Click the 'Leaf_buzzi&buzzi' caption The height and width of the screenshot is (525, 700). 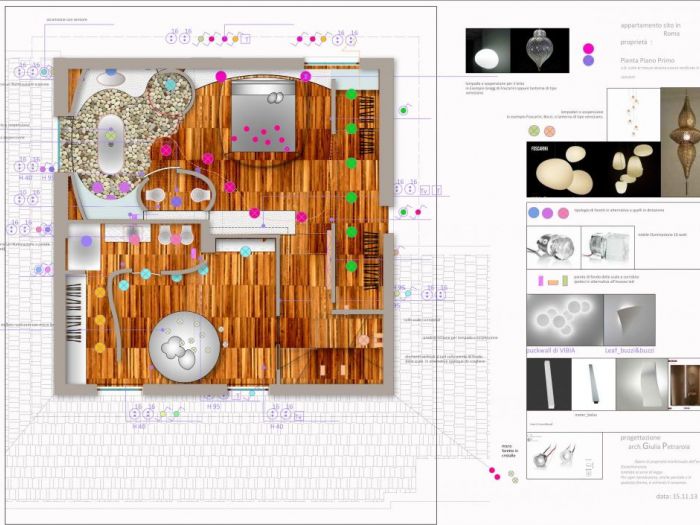tap(629, 351)
